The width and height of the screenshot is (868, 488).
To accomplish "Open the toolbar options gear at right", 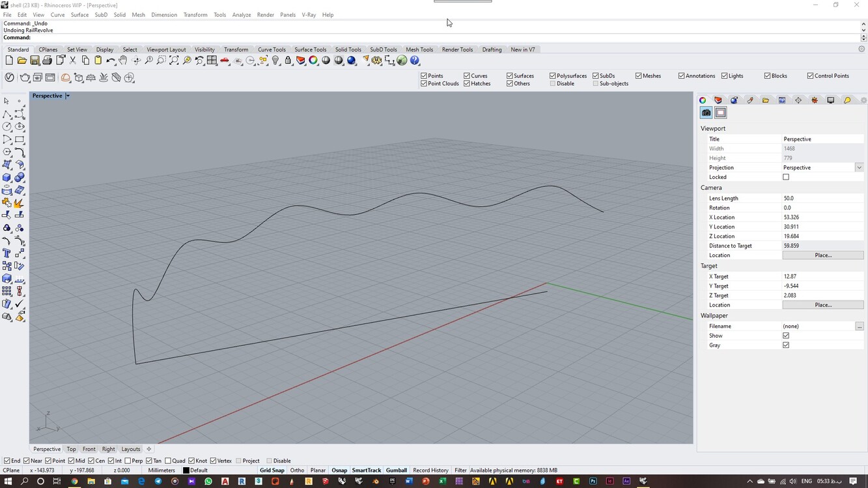I will [861, 49].
